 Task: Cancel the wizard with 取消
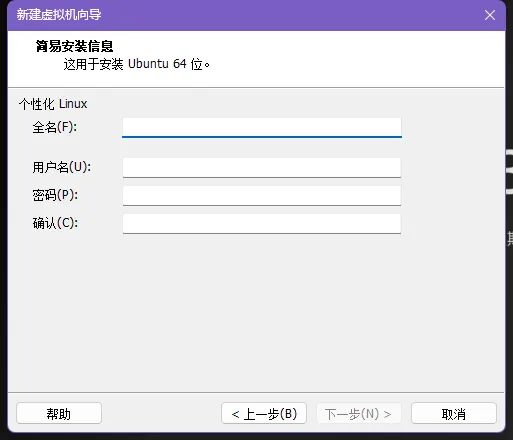click(454, 413)
